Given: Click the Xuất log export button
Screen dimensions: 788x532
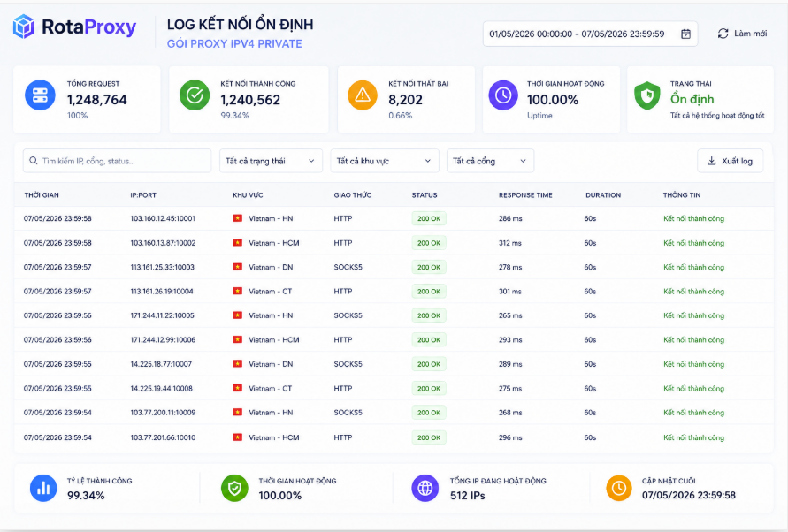Looking at the screenshot, I should coord(731,161).
